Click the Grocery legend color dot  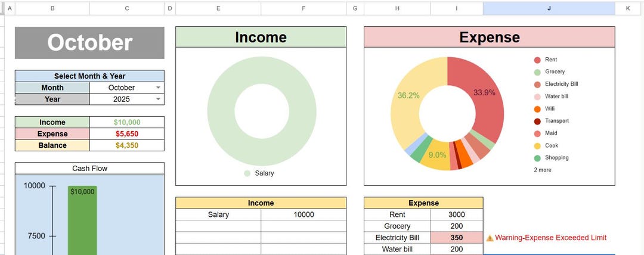pos(537,72)
